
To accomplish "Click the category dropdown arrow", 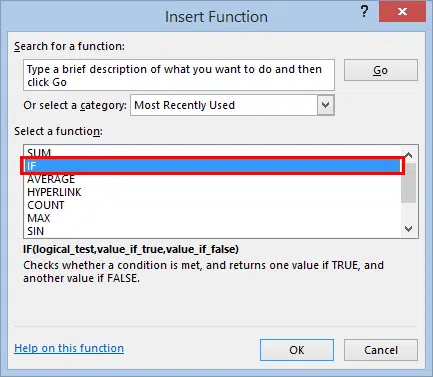I will click(x=325, y=105).
